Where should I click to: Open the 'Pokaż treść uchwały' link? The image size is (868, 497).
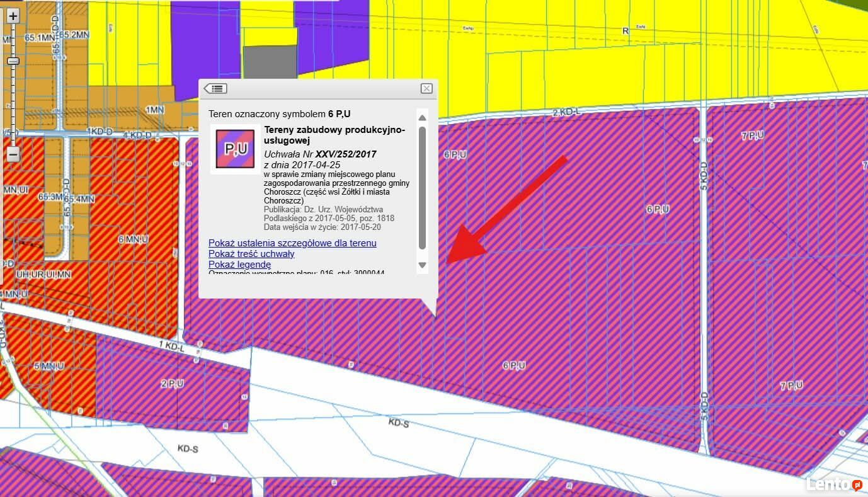pyautogui.click(x=251, y=254)
